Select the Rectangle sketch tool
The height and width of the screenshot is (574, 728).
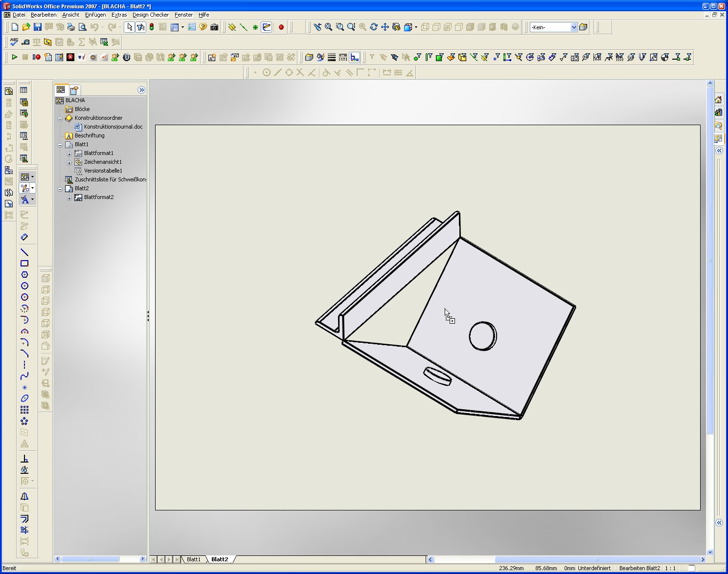click(24, 264)
